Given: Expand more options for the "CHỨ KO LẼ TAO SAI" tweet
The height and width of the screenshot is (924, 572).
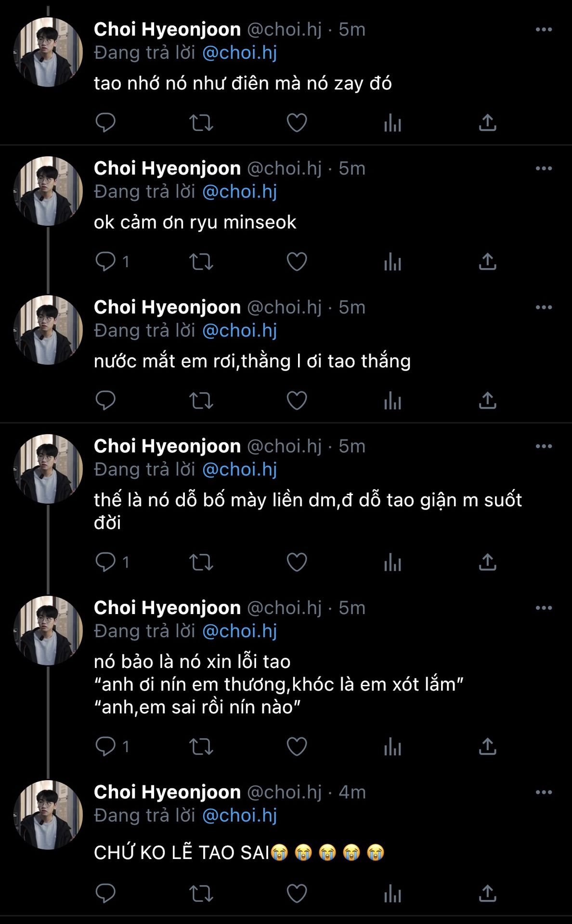Looking at the screenshot, I should pyautogui.click(x=544, y=792).
